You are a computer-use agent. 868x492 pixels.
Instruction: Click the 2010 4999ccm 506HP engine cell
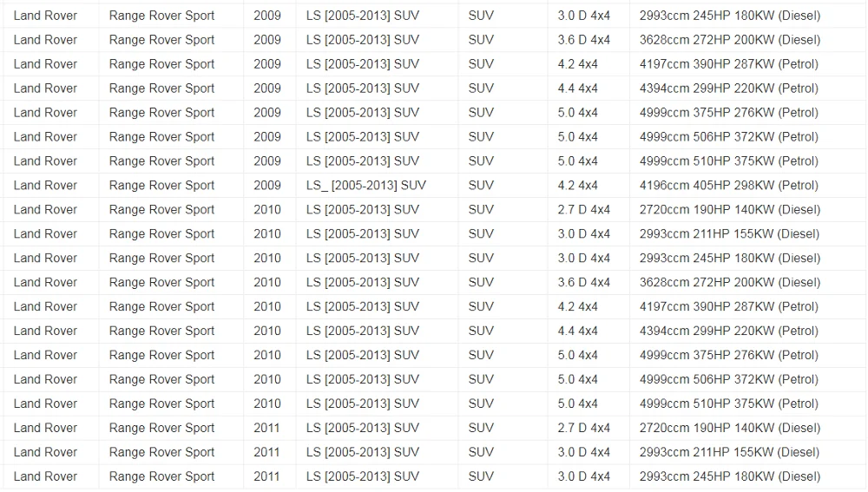(x=728, y=379)
